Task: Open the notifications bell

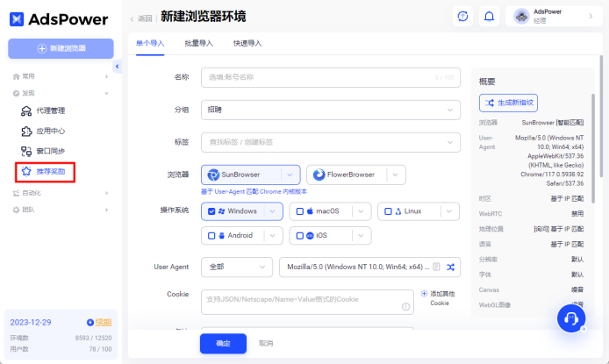Action: coord(489,17)
